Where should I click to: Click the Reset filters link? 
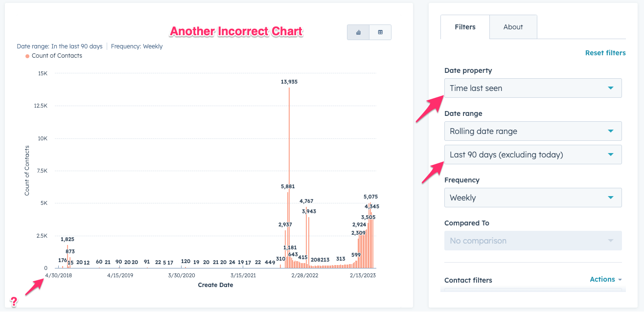[605, 53]
